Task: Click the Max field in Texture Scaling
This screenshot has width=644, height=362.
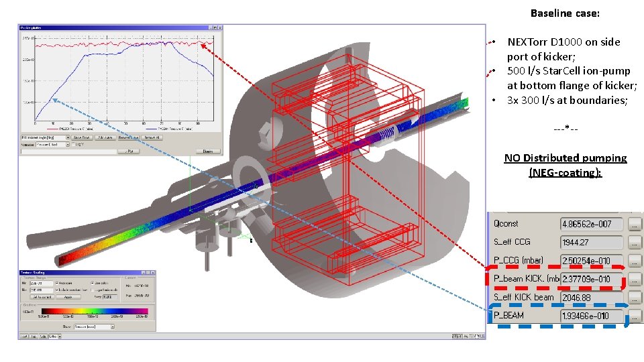Action: 42,290
